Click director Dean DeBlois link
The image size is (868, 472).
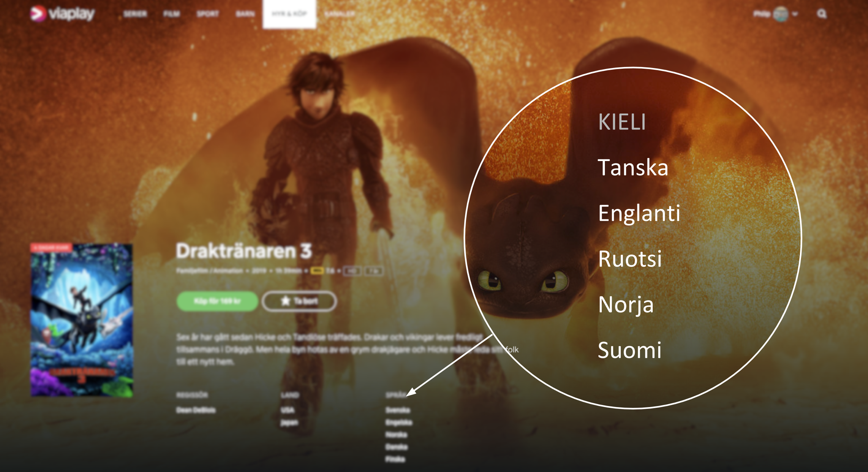[196, 410]
